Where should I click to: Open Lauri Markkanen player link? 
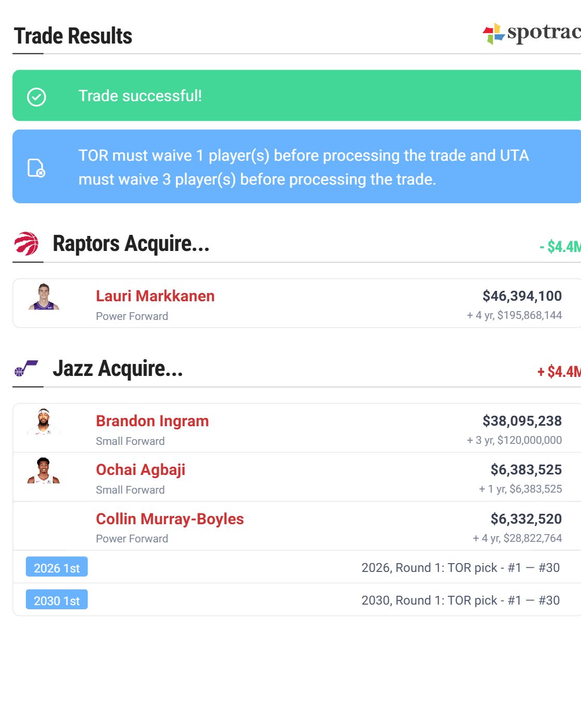155,296
